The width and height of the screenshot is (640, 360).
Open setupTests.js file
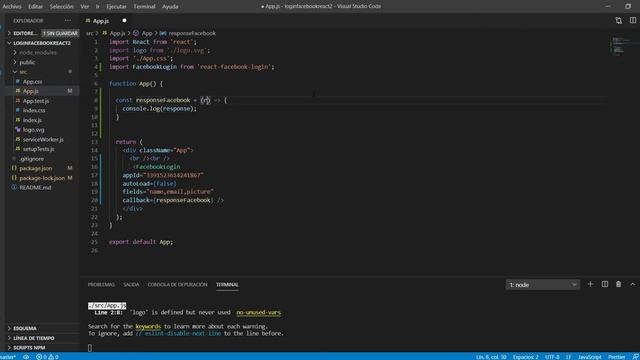click(38, 149)
